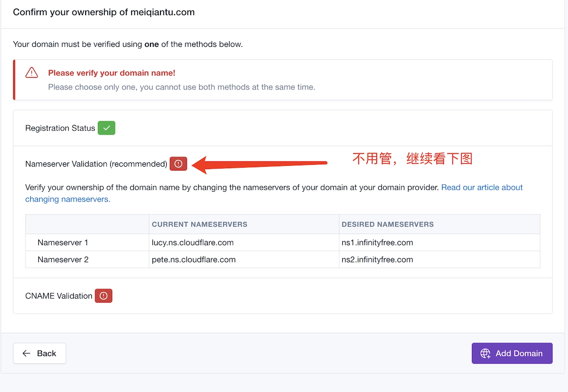Expand the CNAME Validation section

click(59, 296)
